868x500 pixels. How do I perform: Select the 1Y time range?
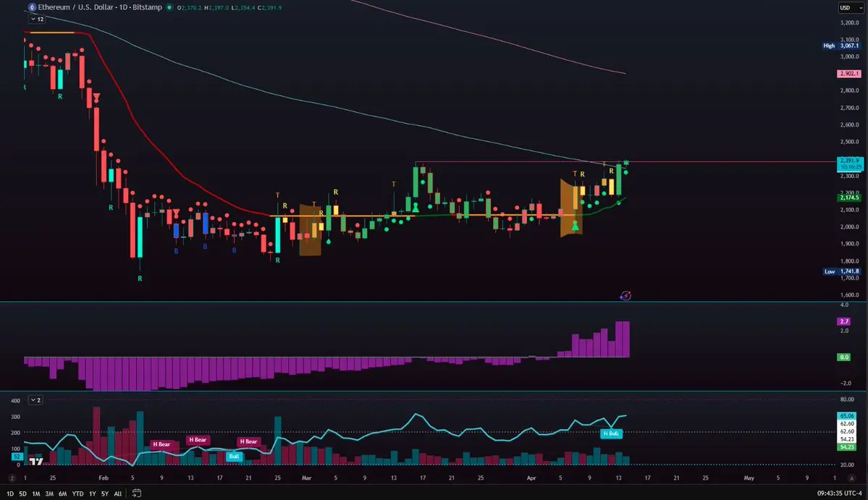click(x=93, y=493)
